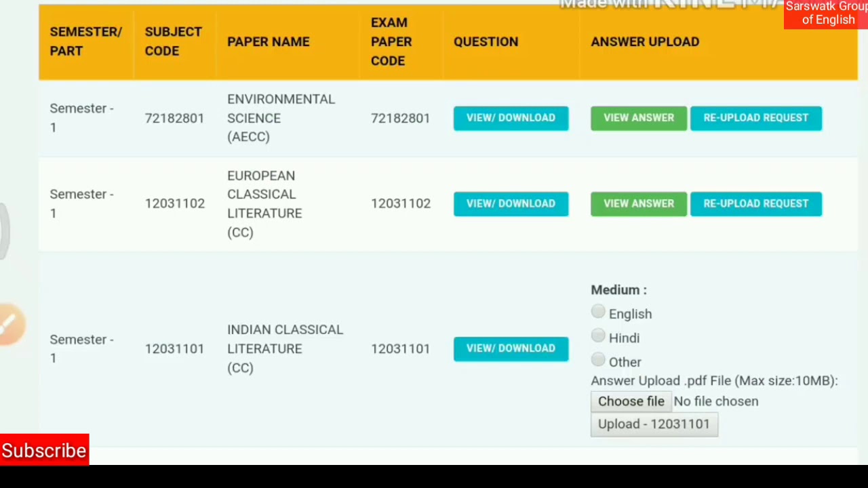The image size is (868, 488).
Task: Click Semester - 1 in Environmental Science row
Action: tap(81, 118)
